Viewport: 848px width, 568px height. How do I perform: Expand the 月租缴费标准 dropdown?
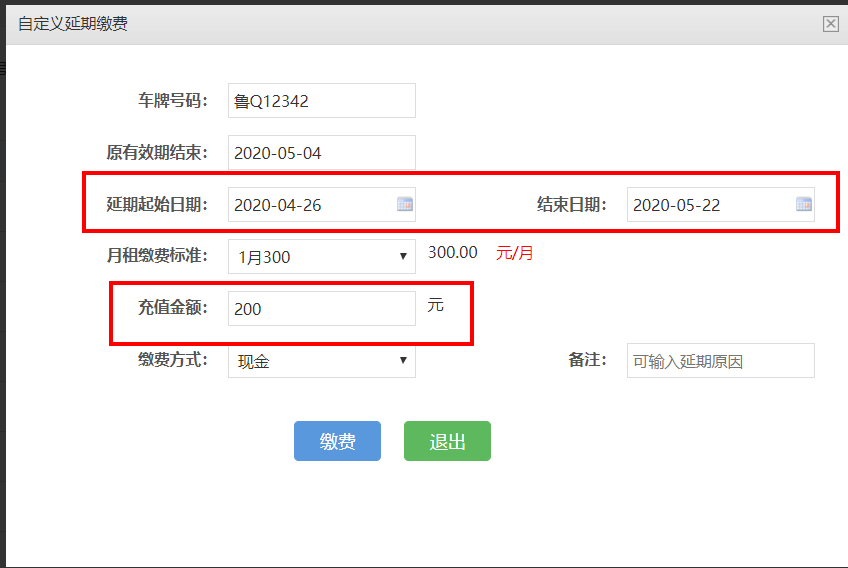(x=322, y=256)
